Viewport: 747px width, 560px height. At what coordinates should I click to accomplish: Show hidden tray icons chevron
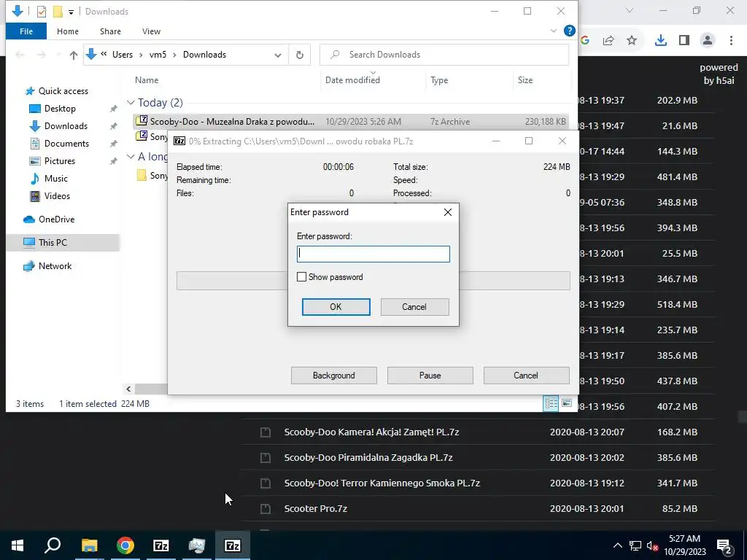(x=617, y=545)
